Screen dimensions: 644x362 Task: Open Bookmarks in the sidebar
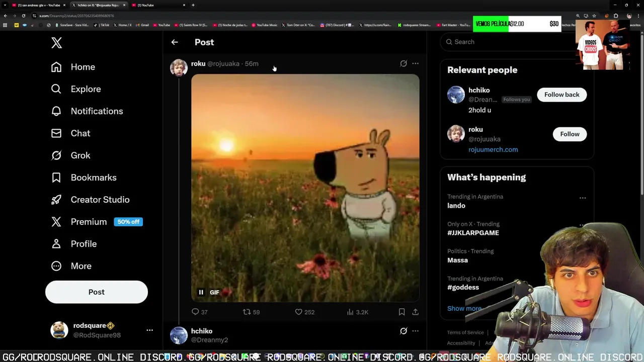[x=84, y=177]
